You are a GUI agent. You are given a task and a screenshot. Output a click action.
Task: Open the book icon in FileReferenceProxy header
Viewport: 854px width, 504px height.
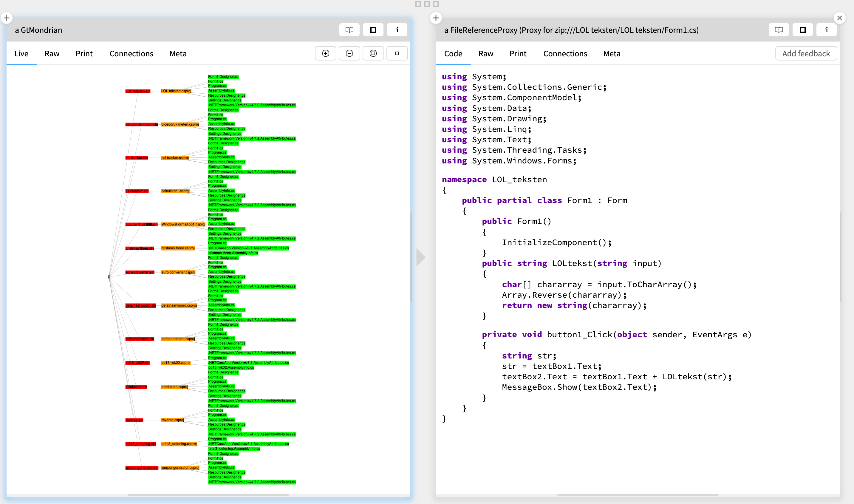coord(779,30)
